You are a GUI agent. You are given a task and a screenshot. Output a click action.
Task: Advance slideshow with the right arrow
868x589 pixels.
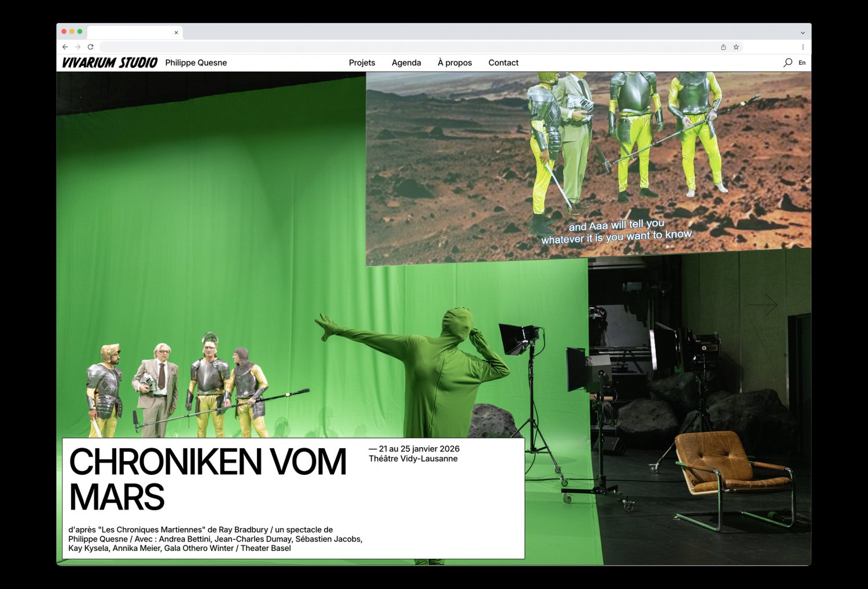click(762, 304)
